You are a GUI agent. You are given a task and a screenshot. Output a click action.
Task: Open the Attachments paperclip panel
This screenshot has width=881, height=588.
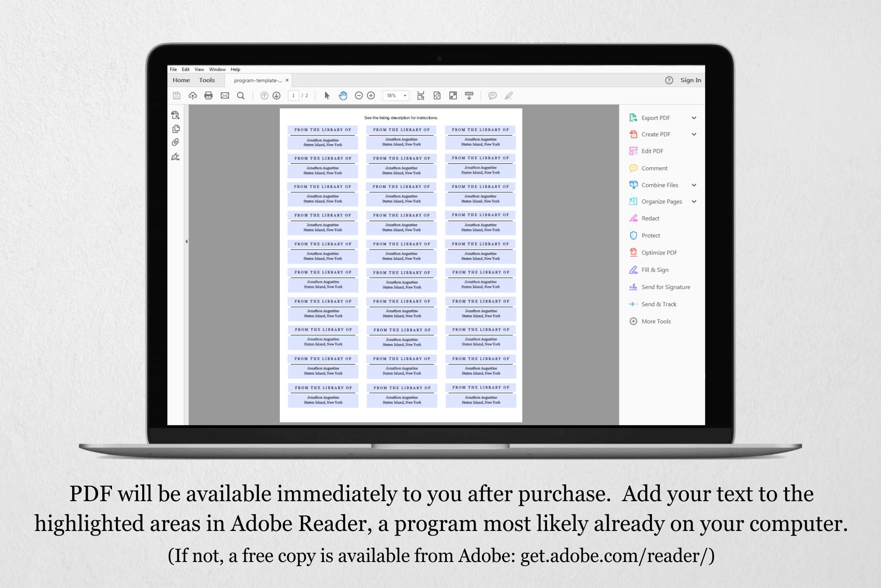[x=176, y=143]
